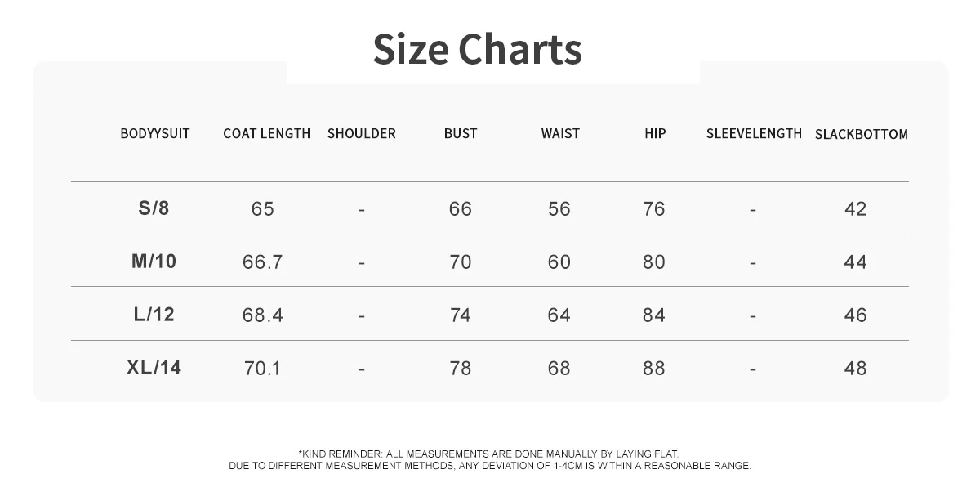This screenshot has height=501, width=980.
Task: Select the WAIST column header
Action: [x=560, y=133]
